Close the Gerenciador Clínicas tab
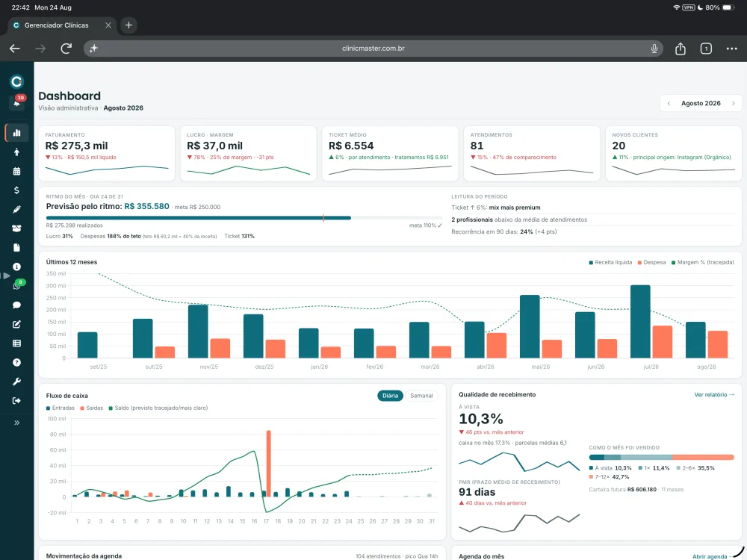This screenshot has width=747, height=560. (x=108, y=25)
